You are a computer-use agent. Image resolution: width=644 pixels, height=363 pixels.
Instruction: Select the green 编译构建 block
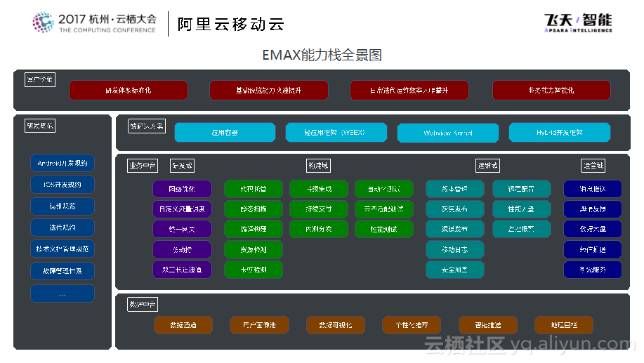coord(254,229)
